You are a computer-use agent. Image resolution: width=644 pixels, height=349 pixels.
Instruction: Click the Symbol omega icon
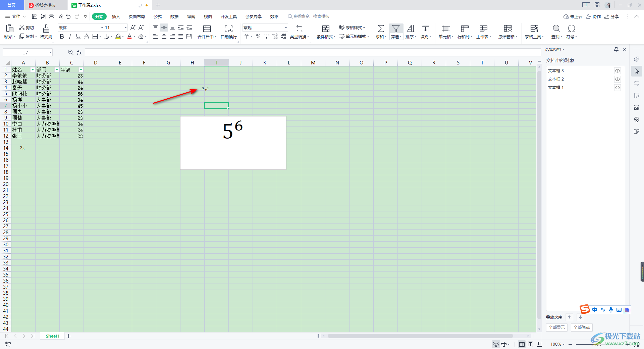pyautogui.click(x=572, y=29)
